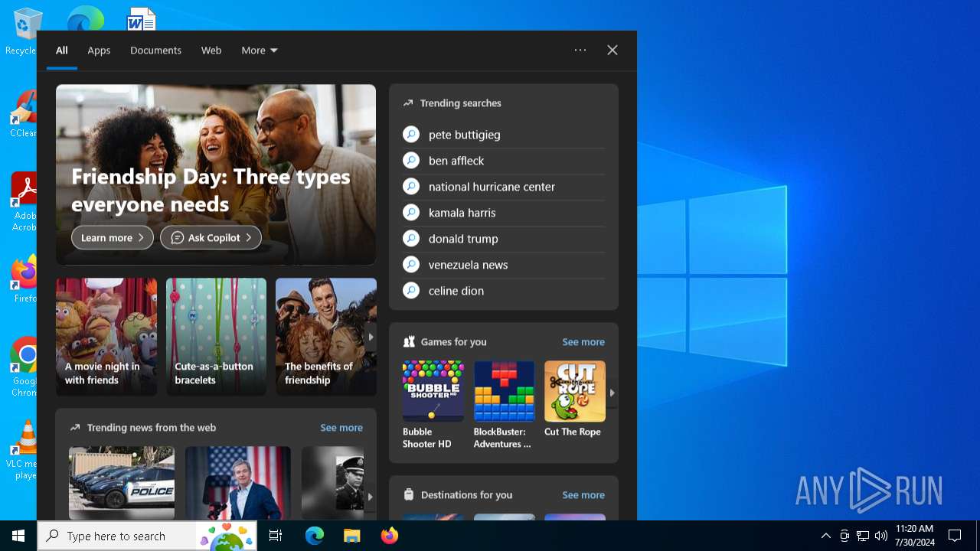Open Cute-as-a-button bracelets card

click(x=216, y=337)
